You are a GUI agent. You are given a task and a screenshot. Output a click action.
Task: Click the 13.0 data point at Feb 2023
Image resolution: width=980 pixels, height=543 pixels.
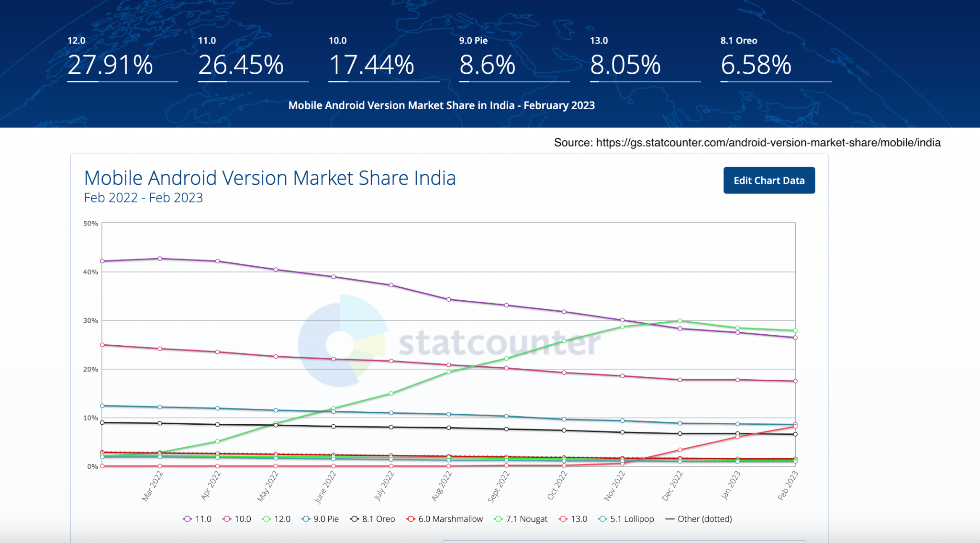(x=795, y=427)
